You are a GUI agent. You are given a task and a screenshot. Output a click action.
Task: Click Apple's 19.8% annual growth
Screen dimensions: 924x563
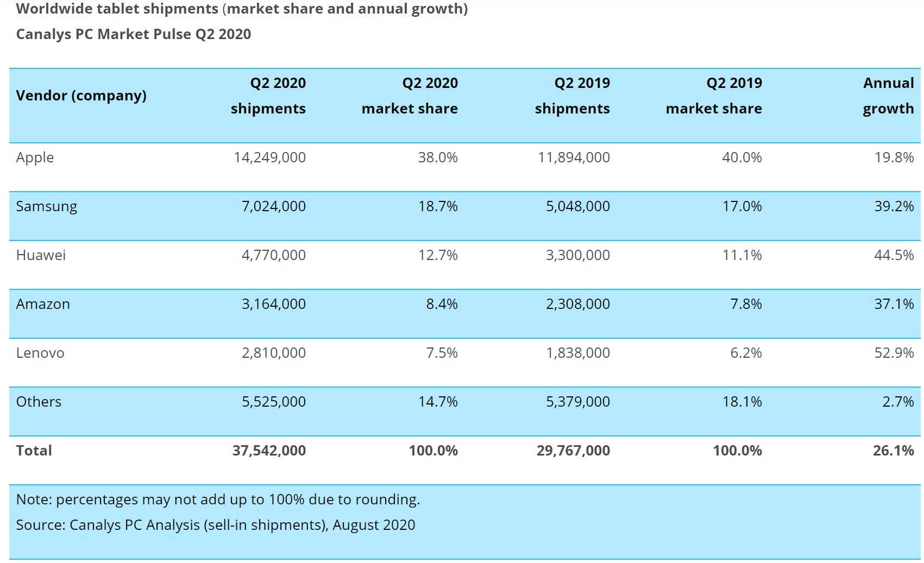(894, 157)
